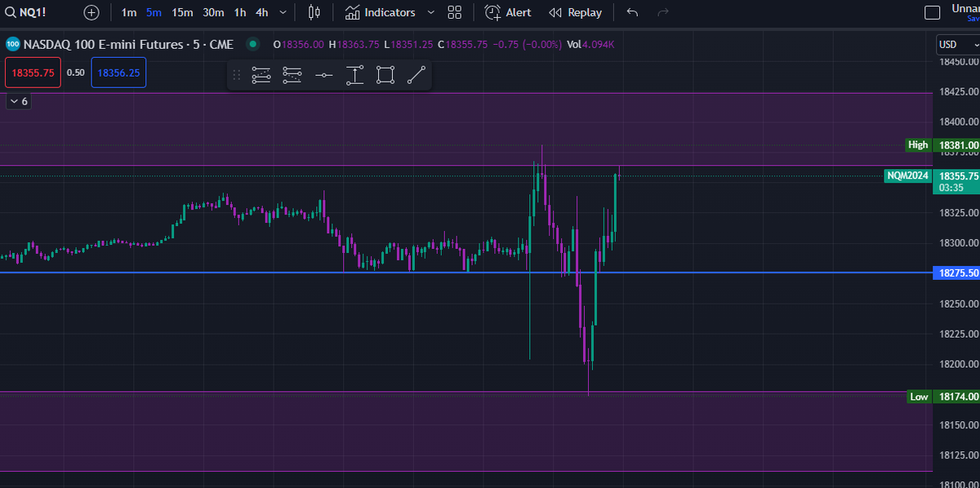The image size is (980, 488).
Task: Click the open value O18356.00
Action: pyautogui.click(x=298, y=44)
